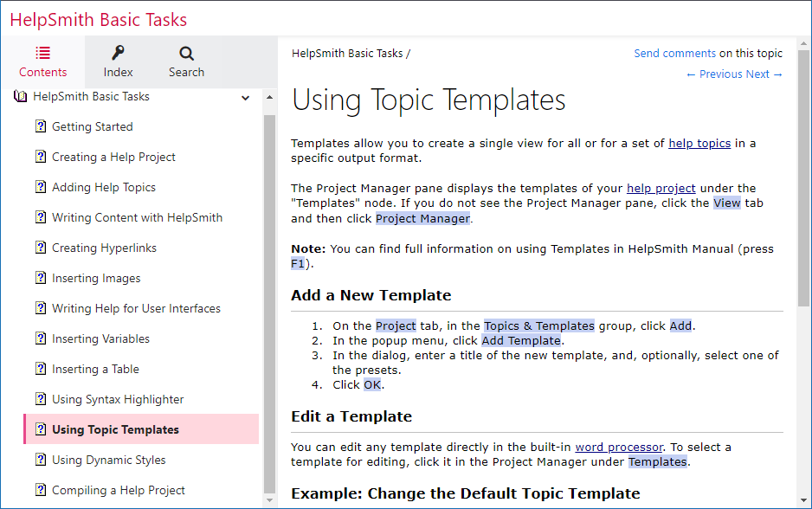The height and width of the screenshot is (509, 812).
Task: Click the contents pane scrollbar thumb
Action: [269, 305]
